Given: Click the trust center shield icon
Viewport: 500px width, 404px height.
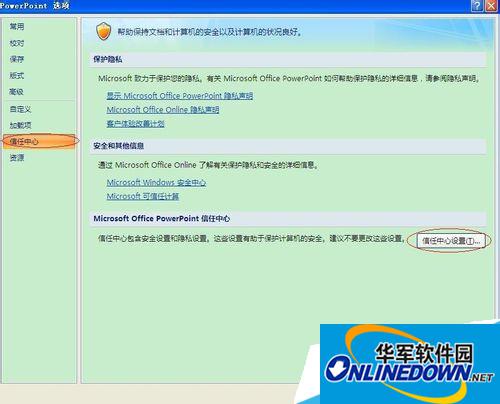Looking at the screenshot, I should pos(103,31).
